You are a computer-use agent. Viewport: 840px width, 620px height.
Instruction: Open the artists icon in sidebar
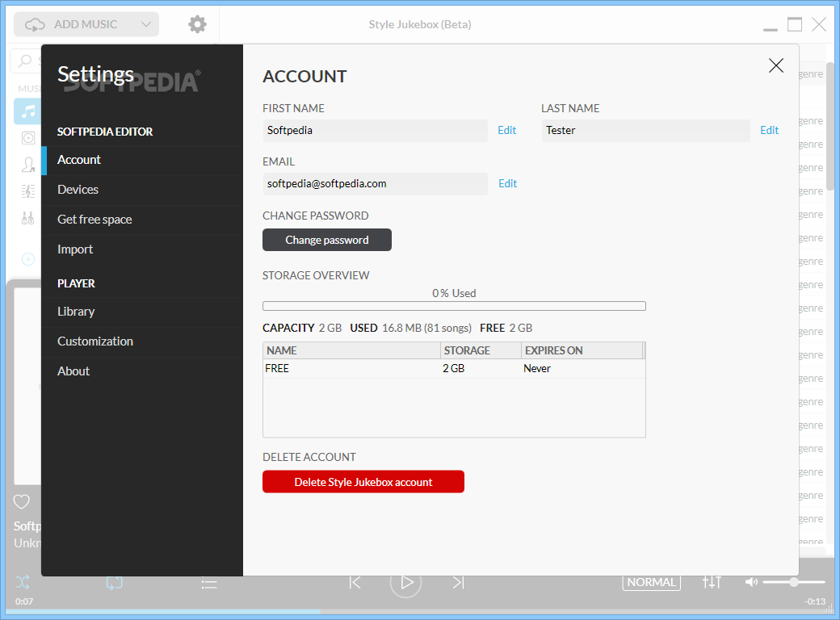tap(27, 165)
